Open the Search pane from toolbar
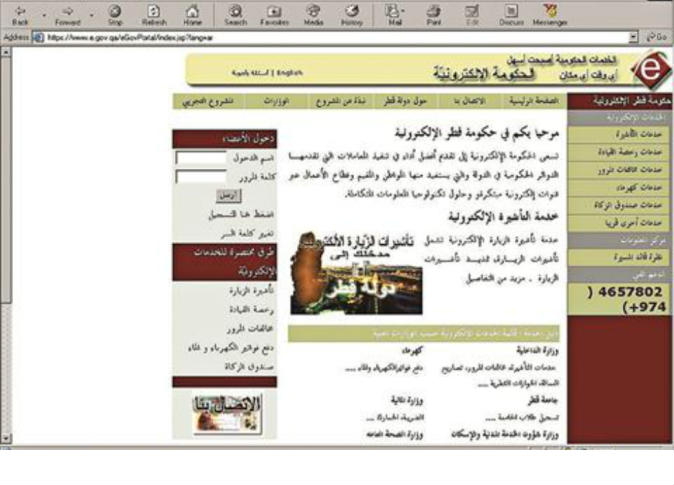Viewport: 674px width, 485px height. click(x=236, y=15)
